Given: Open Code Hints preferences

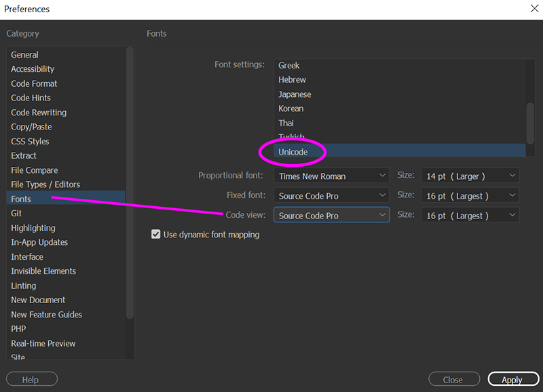Looking at the screenshot, I should tap(66, 98).
